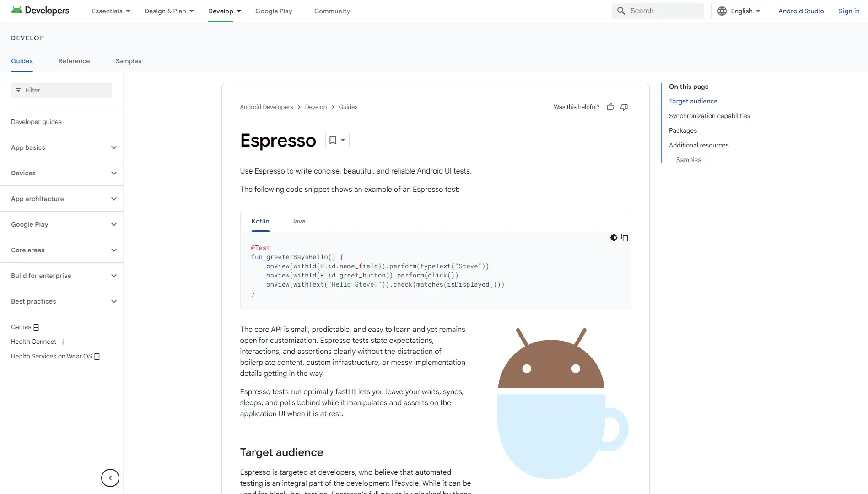Open the English language dropdown
Screen dimensions: 868x494
pyautogui.click(x=739, y=11)
